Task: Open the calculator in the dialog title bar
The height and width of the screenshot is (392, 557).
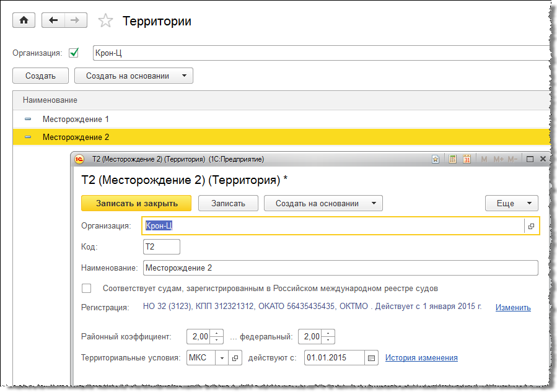Action: click(453, 159)
